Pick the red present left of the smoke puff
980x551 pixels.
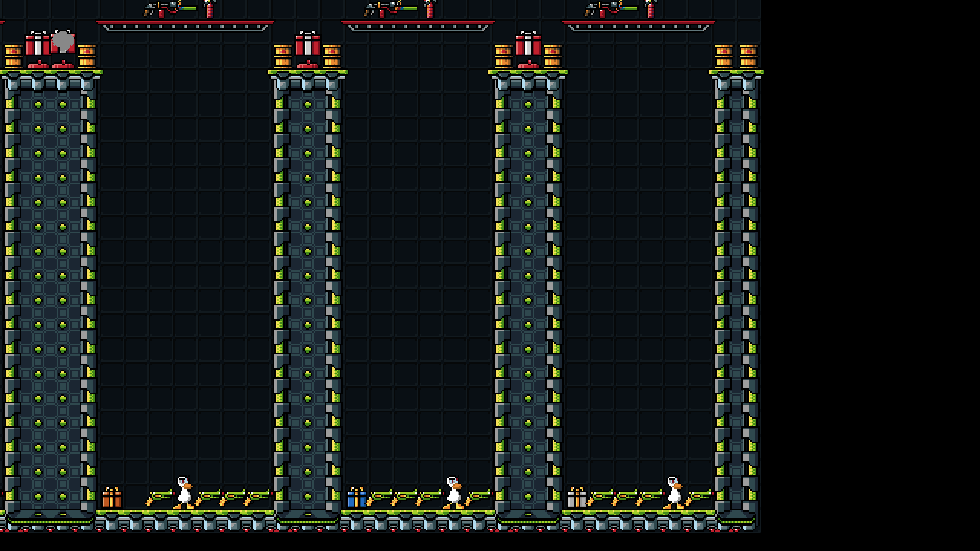38,44
